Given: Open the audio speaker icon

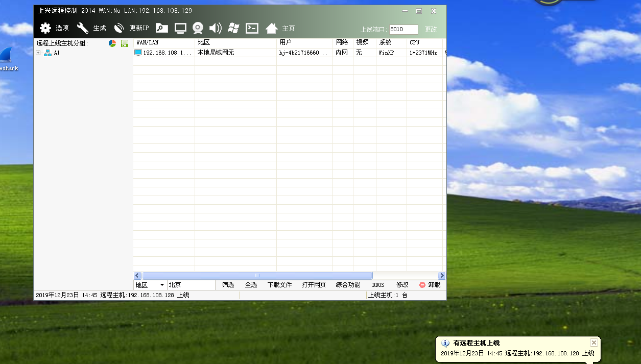Looking at the screenshot, I should coord(215,28).
